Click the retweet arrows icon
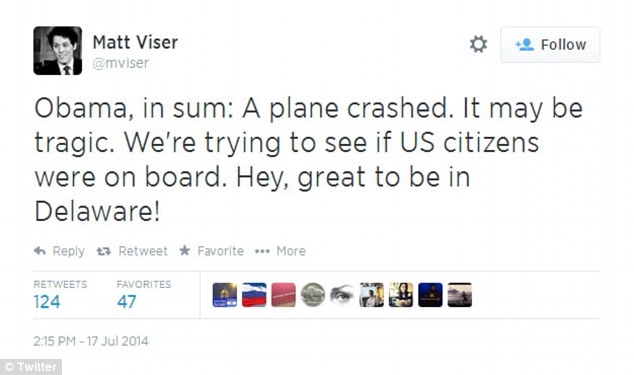The height and width of the screenshot is (375, 634). (104, 251)
